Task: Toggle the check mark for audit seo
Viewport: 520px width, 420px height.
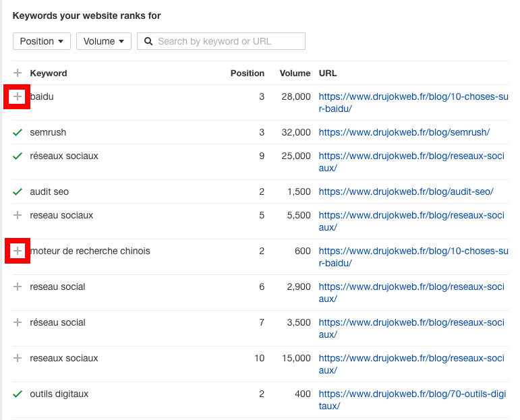Action: point(18,191)
